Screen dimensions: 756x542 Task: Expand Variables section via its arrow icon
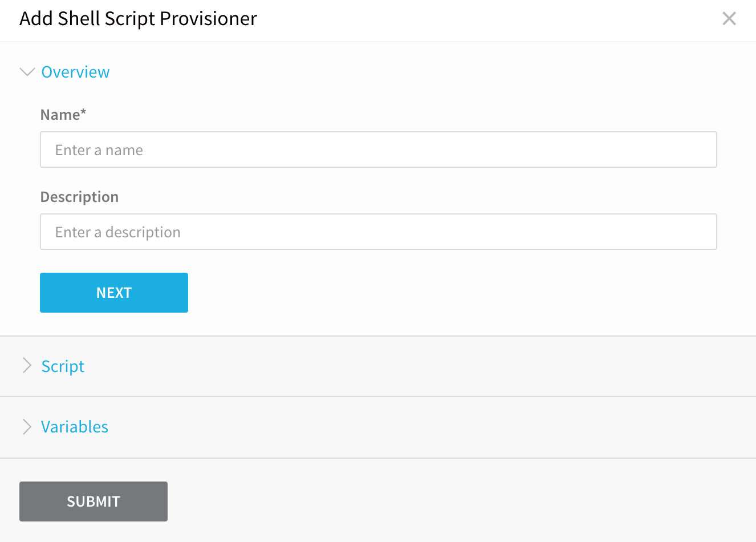click(x=27, y=427)
